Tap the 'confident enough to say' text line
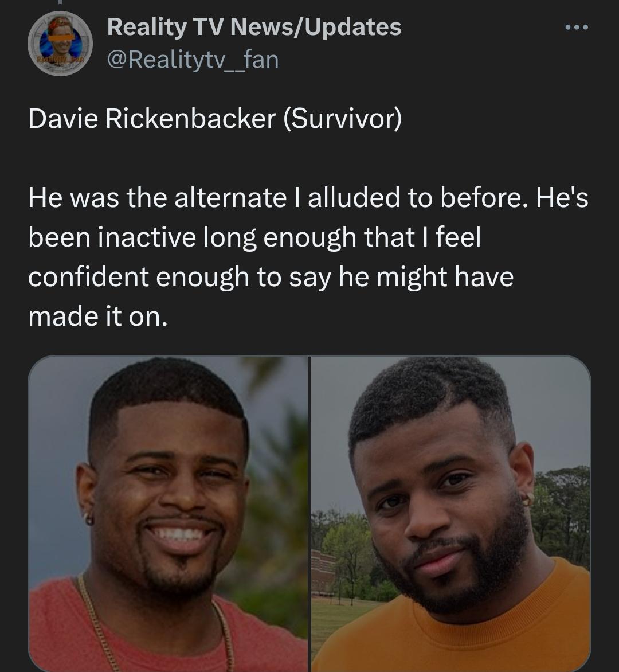 [271, 277]
